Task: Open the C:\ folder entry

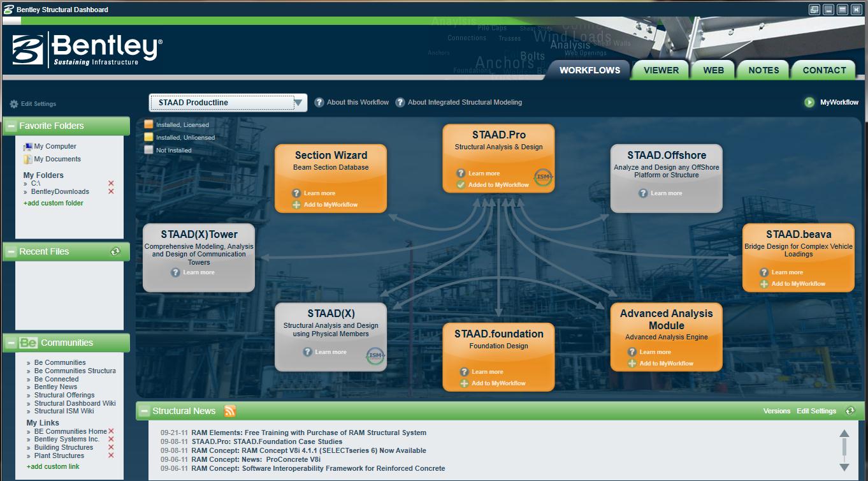Action: pos(36,184)
